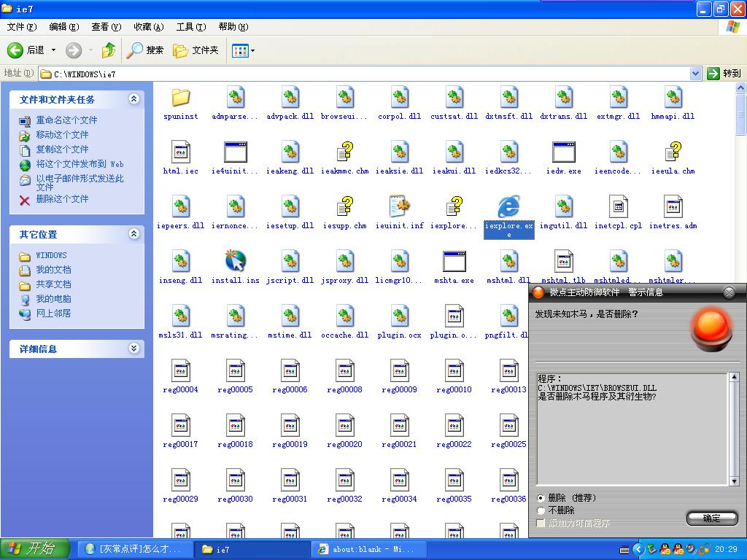
Task: Select the iesupp.chm help file
Action: pyautogui.click(x=344, y=206)
